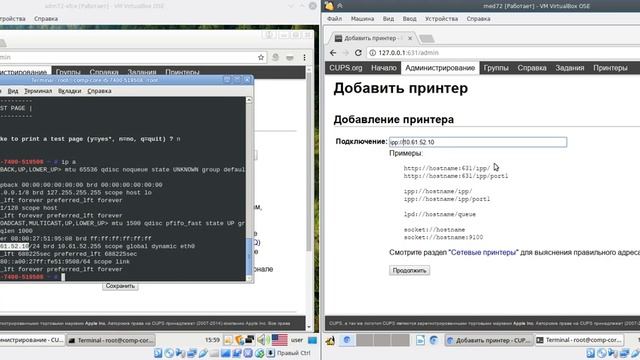The image size is (640, 360).
Task: Open Вид menu of med72 VM
Action: [x=388, y=19]
